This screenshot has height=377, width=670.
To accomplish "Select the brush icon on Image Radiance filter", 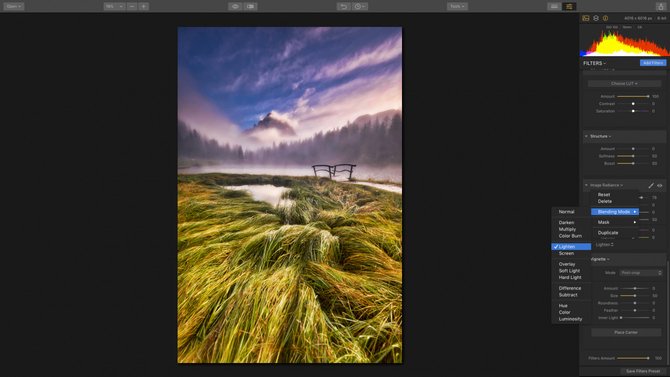I will click(x=651, y=186).
